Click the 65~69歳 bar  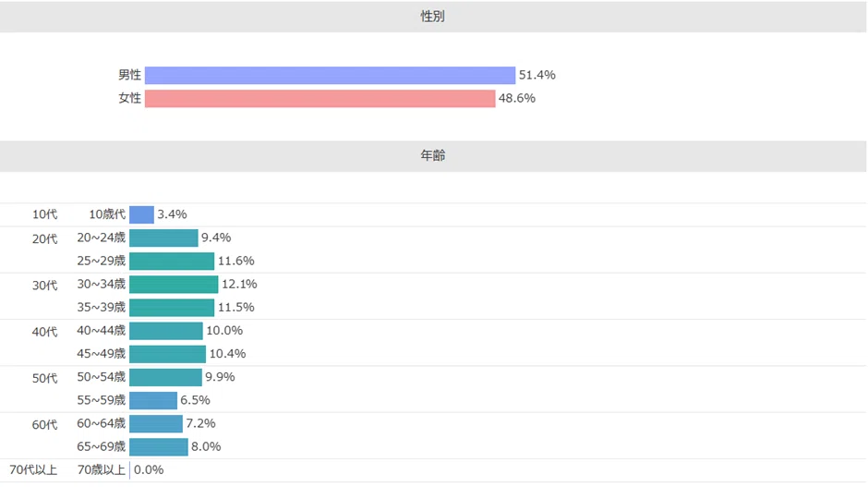click(x=159, y=447)
